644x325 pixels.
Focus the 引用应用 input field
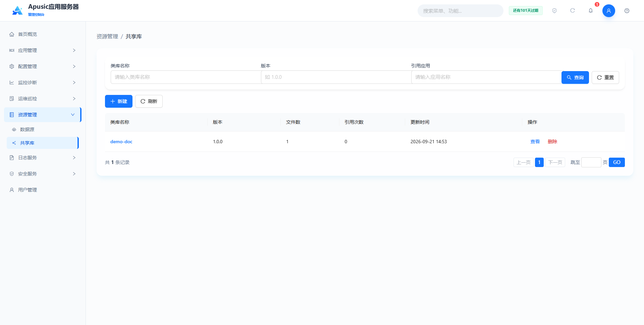pos(486,77)
